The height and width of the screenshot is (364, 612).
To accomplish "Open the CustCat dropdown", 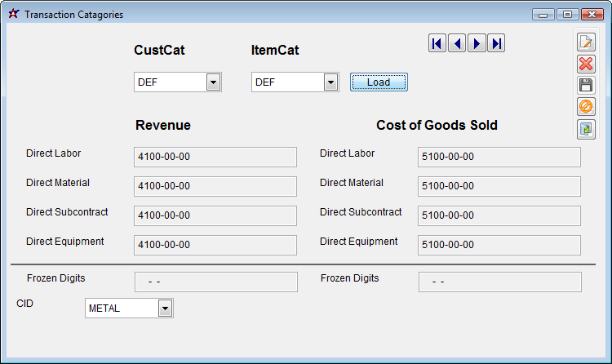I will pyautogui.click(x=213, y=82).
